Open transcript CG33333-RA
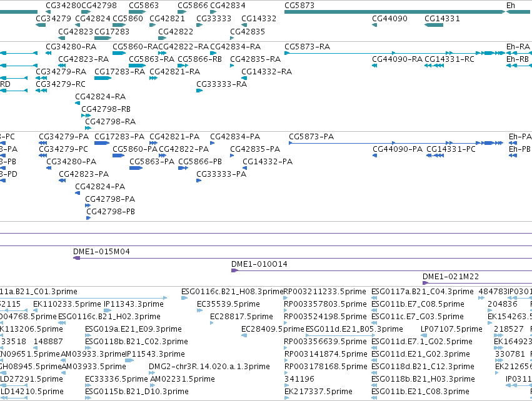Screen dimensions: 532x401 221,84
